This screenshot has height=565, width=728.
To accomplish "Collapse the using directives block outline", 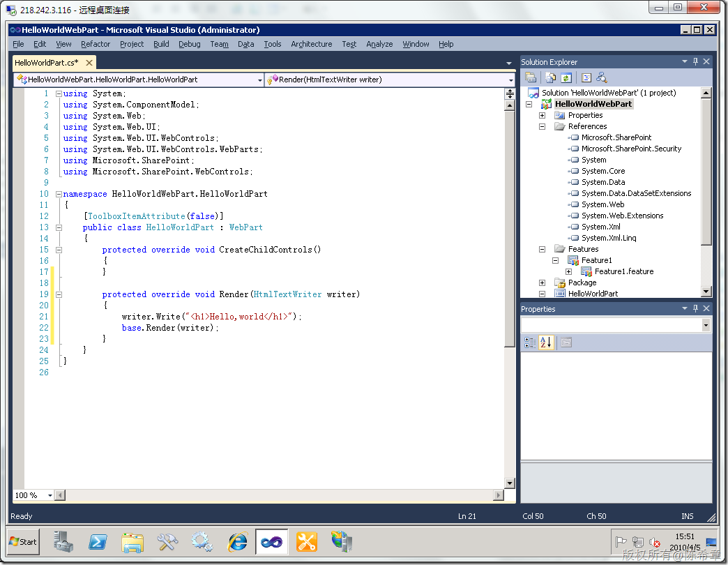I will (x=59, y=93).
